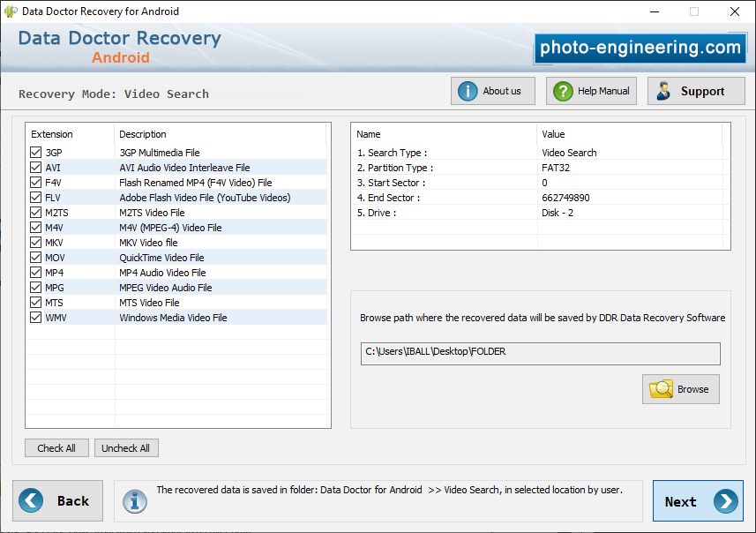Click the photo-engineering.com banner

tap(640, 48)
